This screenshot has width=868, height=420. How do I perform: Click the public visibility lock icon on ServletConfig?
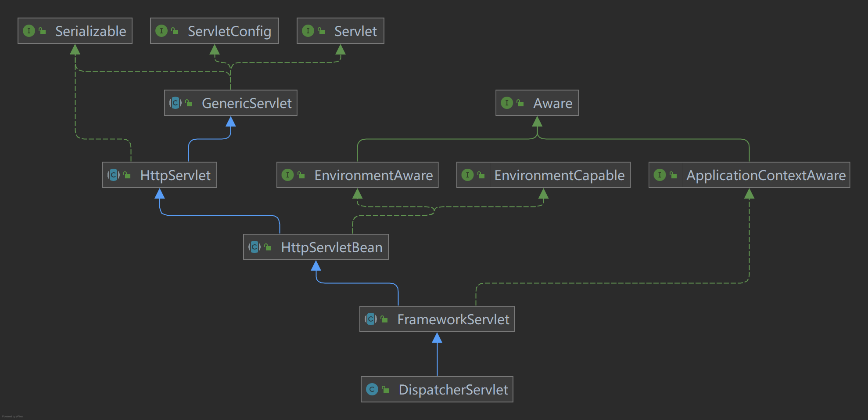(x=175, y=31)
